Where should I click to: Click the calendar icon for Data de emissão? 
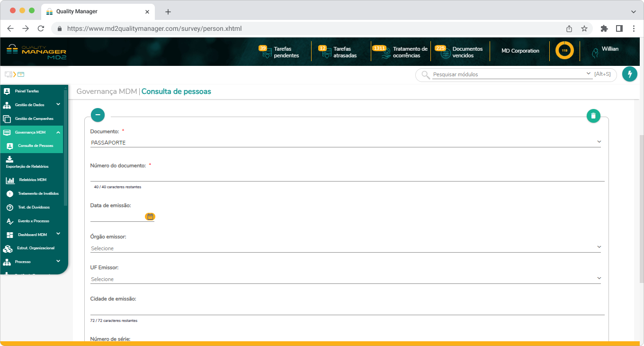[x=150, y=216]
